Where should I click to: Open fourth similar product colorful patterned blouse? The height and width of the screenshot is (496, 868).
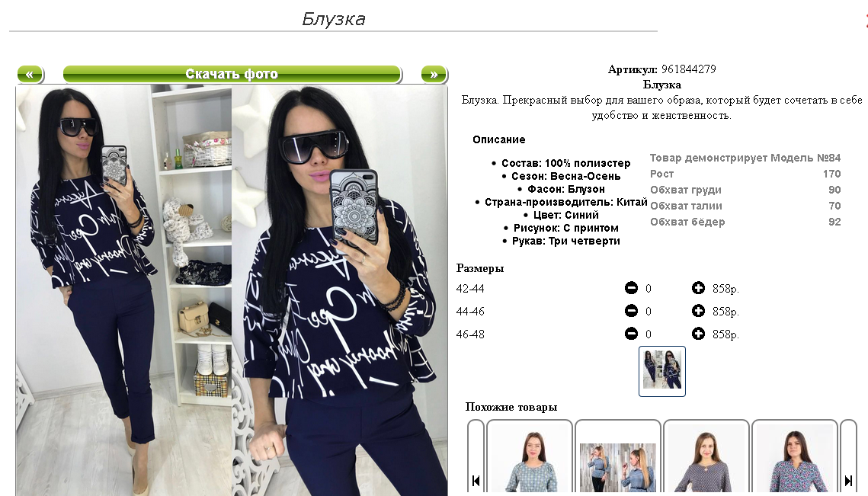pyautogui.click(x=795, y=459)
